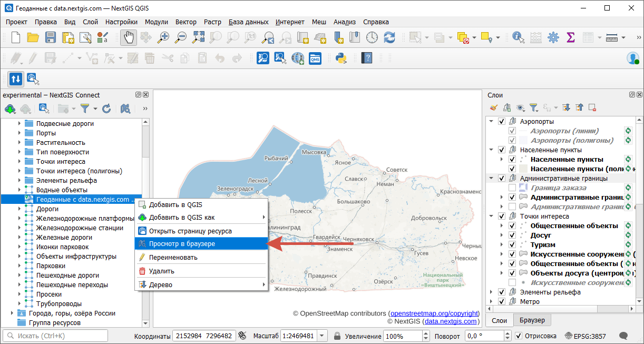Open the Проект menu
This screenshot has width=644, height=344.
click(17, 22)
